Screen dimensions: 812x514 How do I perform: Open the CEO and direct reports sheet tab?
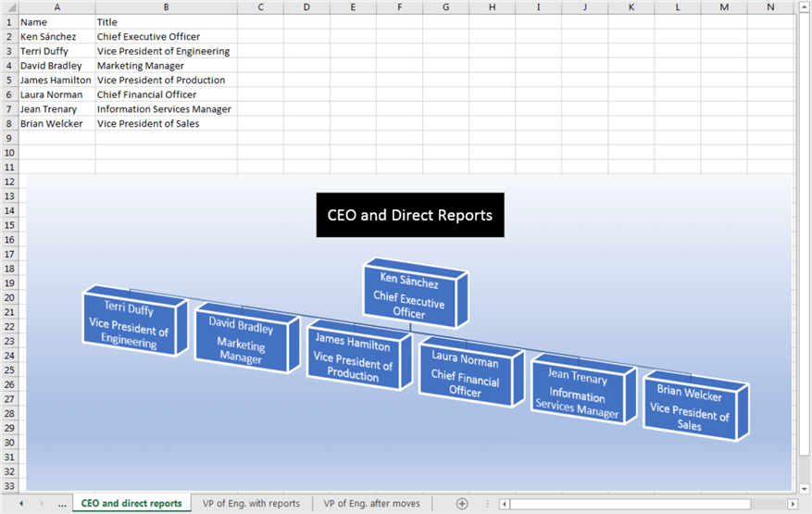[131, 503]
